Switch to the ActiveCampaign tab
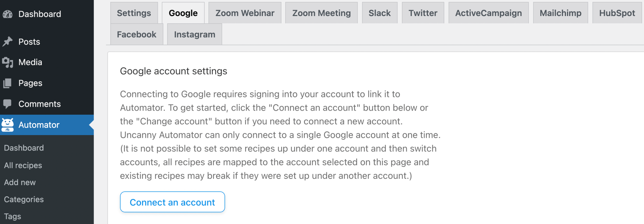 point(488,13)
